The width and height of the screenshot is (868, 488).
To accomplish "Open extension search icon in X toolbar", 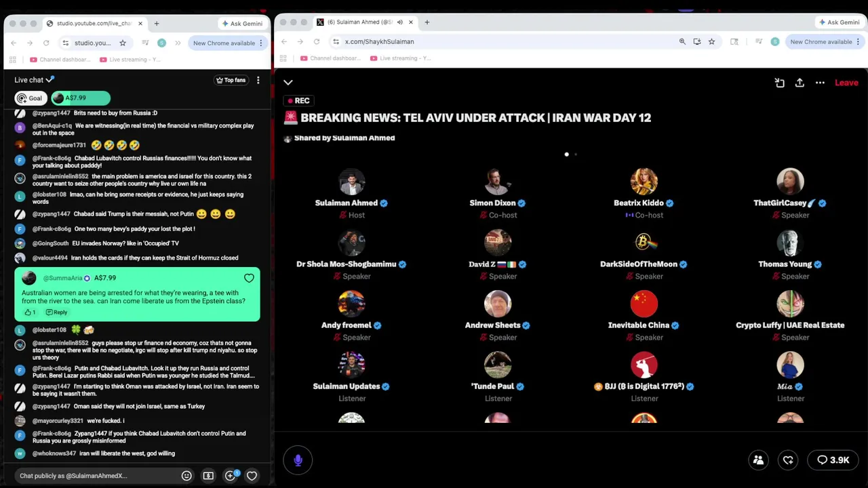I will [734, 41].
